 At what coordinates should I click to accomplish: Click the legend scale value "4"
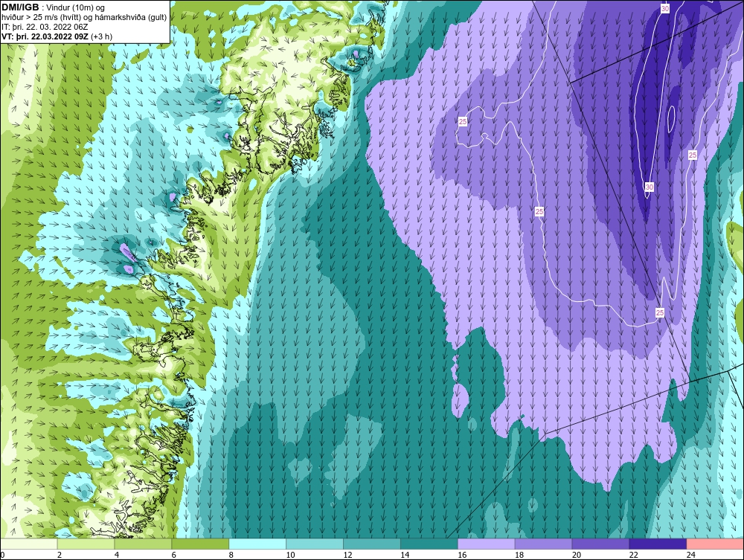pyautogui.click(x=117, y=555)
